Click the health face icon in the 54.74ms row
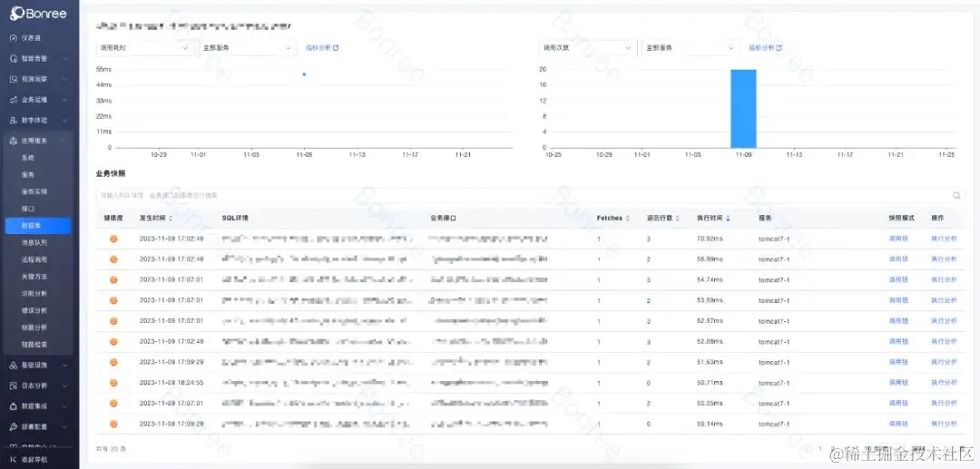980x469 pixels. coord(113,279)
